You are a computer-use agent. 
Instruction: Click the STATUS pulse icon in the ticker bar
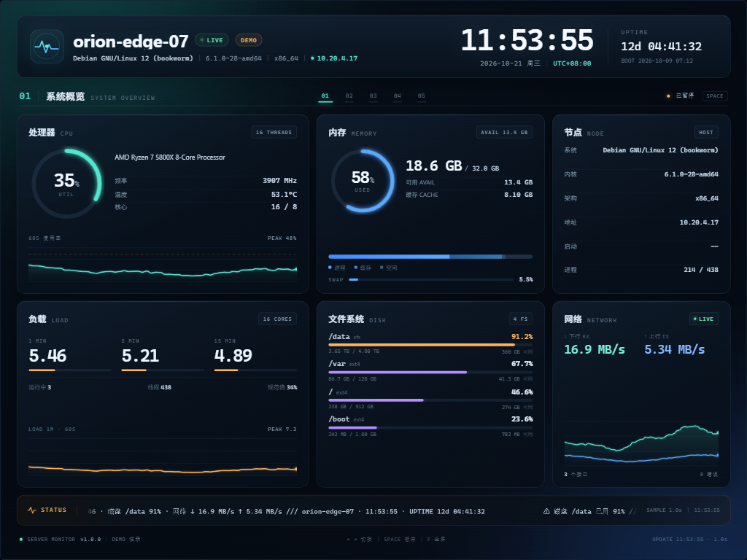(x=32, y=510)
